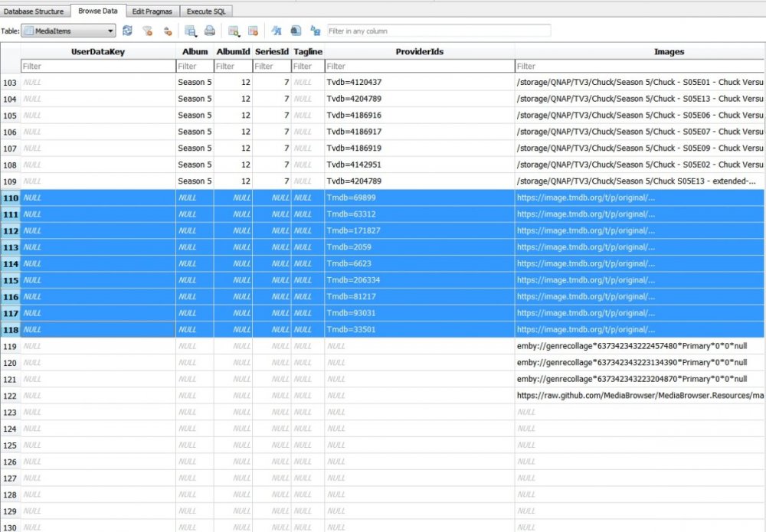Switch to the Database Structure tab

[x=34, y=11]
